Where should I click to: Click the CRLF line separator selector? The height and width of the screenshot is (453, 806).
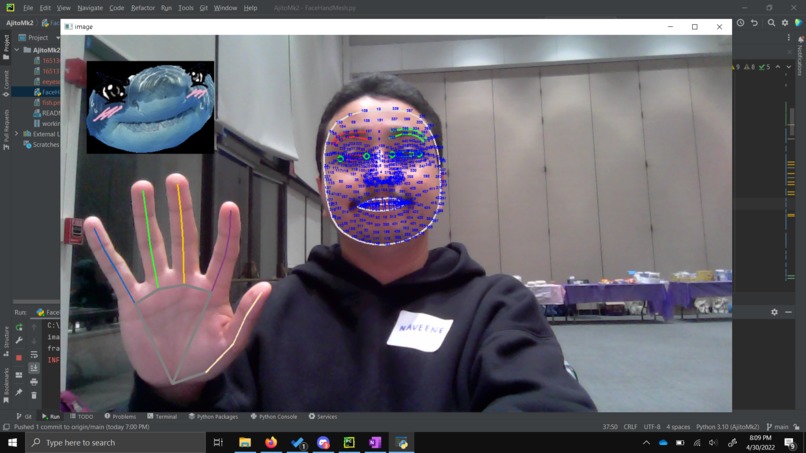630,427
